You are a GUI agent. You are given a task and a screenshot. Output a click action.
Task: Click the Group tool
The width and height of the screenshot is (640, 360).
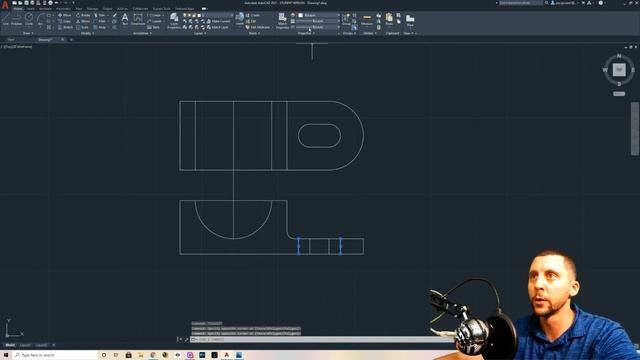[346, 19]
